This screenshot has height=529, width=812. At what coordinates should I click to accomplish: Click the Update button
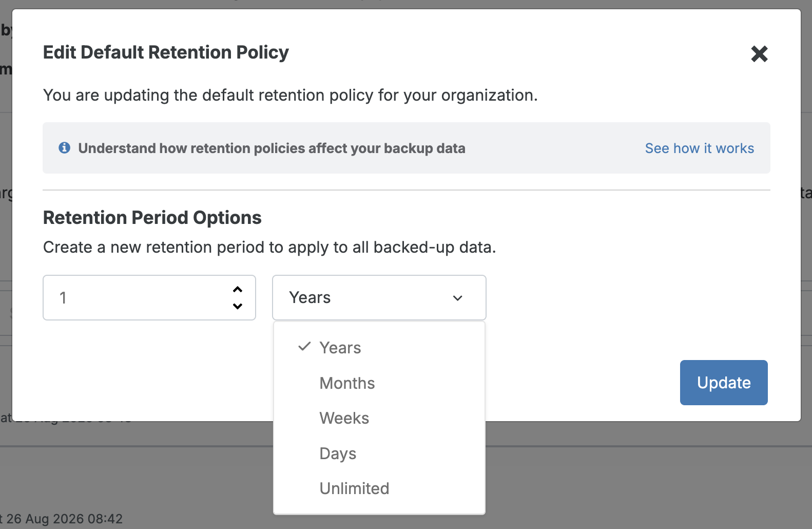pos(724,383)
